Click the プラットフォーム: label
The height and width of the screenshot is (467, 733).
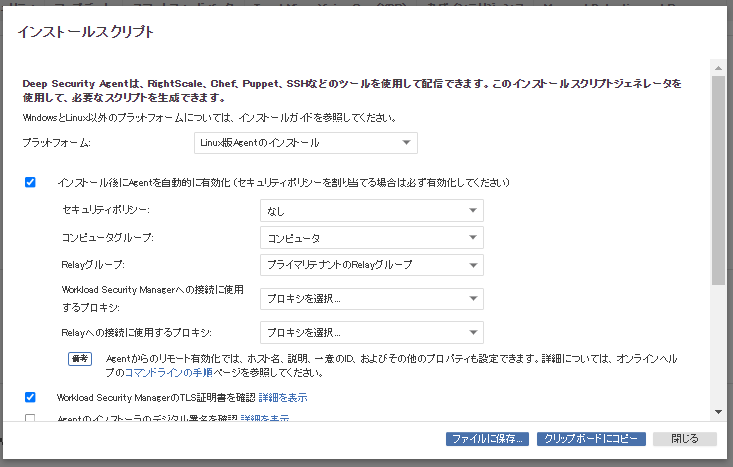[x=57, y=143]
